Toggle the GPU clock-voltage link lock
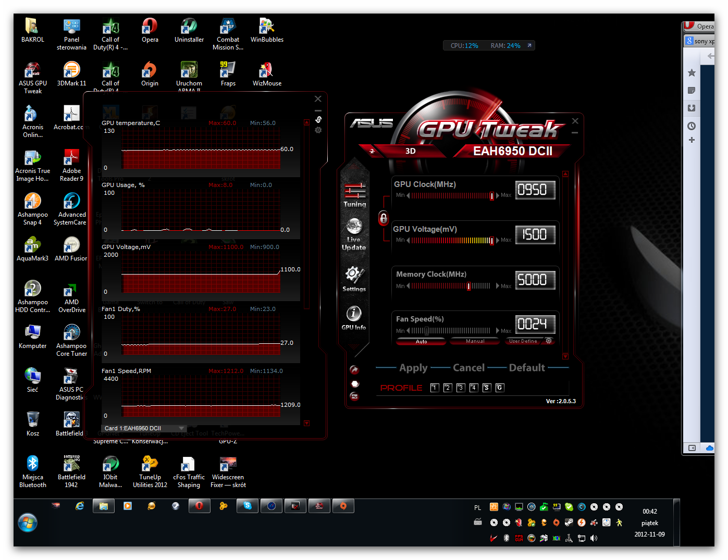 click(x=384, y=218)
